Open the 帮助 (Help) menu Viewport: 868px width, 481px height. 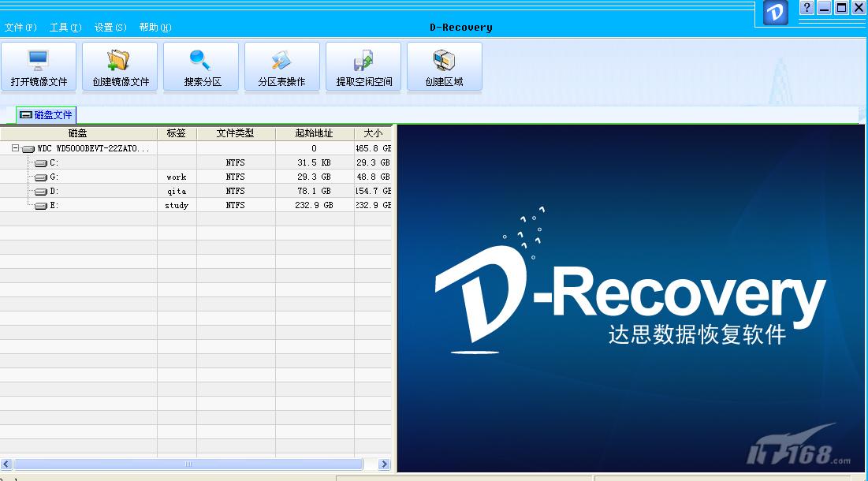tap(155, 27)
